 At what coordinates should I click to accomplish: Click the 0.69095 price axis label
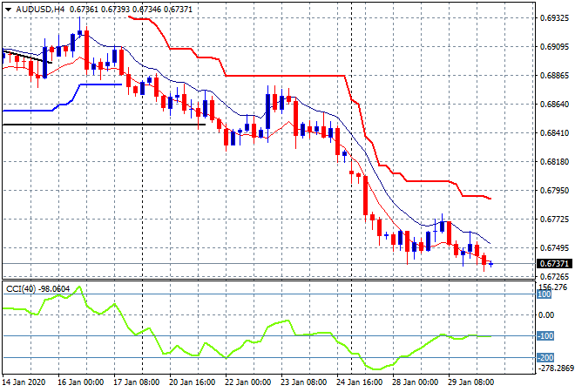tap(554, 47)
